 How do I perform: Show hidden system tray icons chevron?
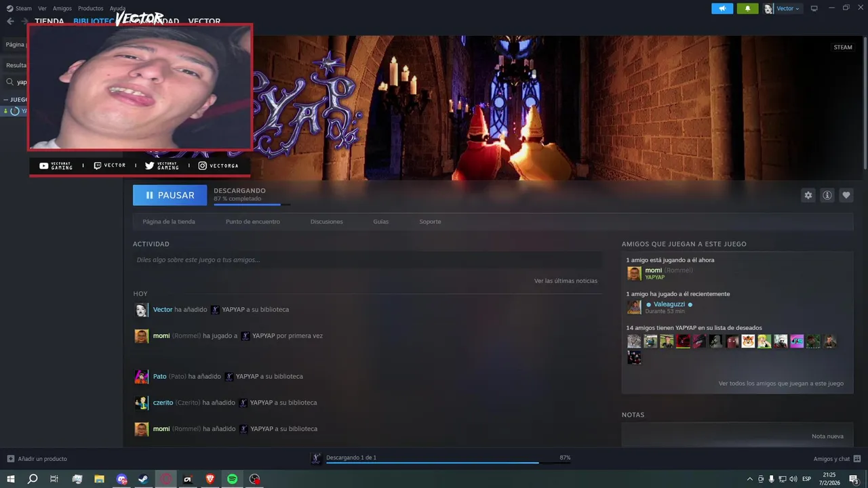[749, 479]
